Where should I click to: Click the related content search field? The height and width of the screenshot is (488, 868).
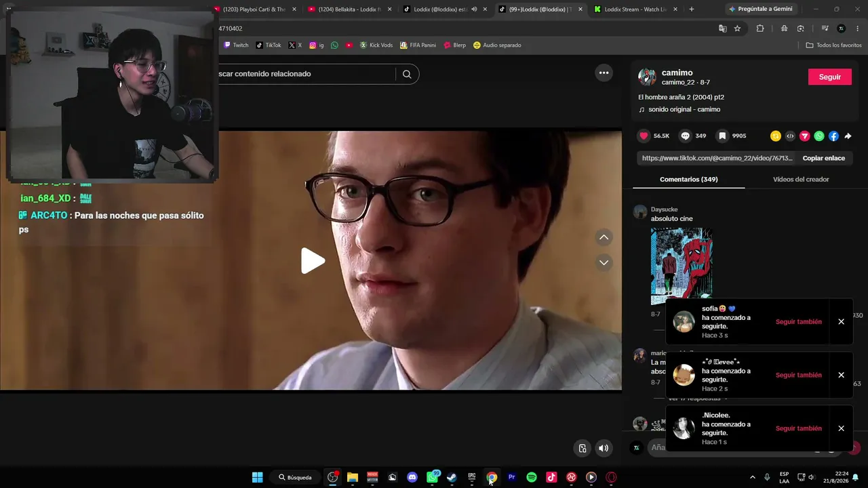(x=307, y=74)
